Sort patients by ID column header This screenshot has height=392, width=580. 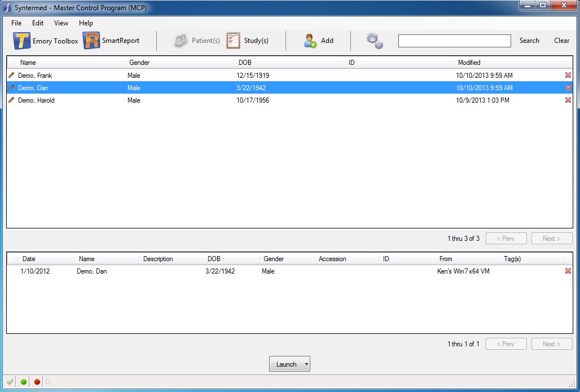tap(399, 63)
